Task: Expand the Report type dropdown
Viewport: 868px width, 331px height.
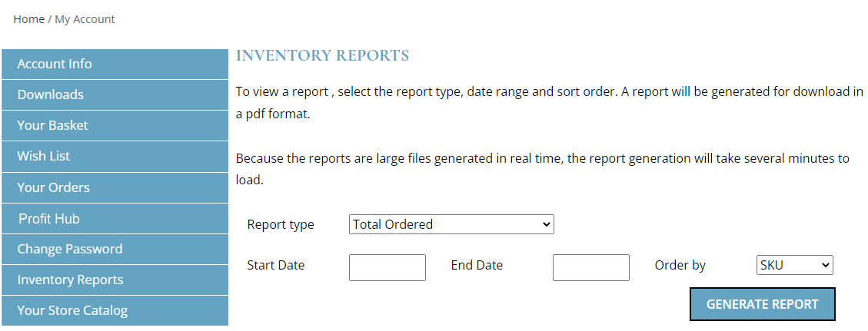Action: pos(451,224)
